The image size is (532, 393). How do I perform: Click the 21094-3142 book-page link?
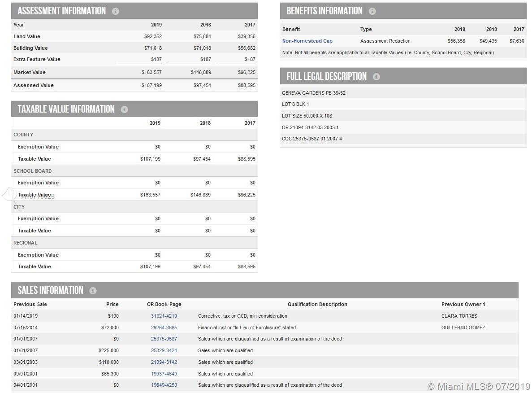[164, 362]
